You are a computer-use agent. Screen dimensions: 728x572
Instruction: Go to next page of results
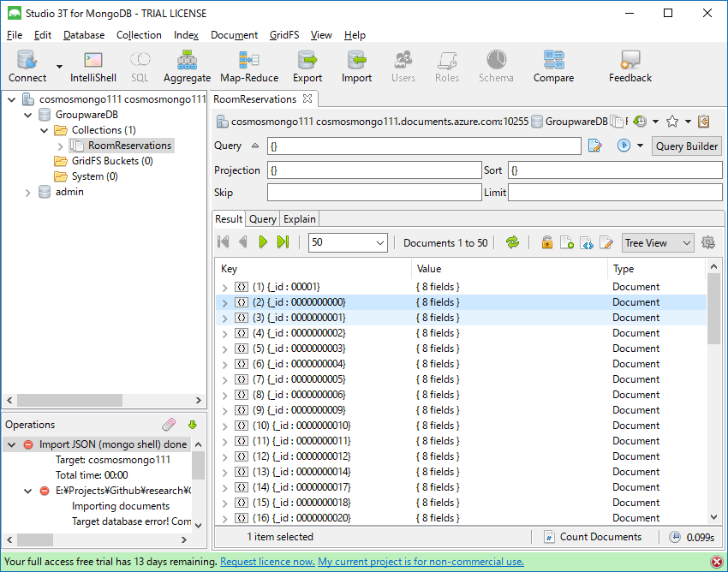click(263, 241)
